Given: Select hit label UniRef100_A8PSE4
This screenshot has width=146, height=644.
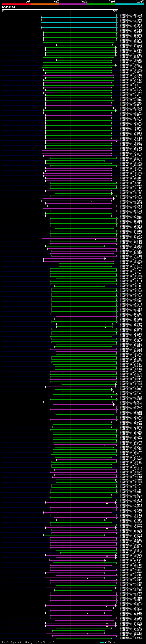Looking at the screenshot, I should (x=131, y=352).
